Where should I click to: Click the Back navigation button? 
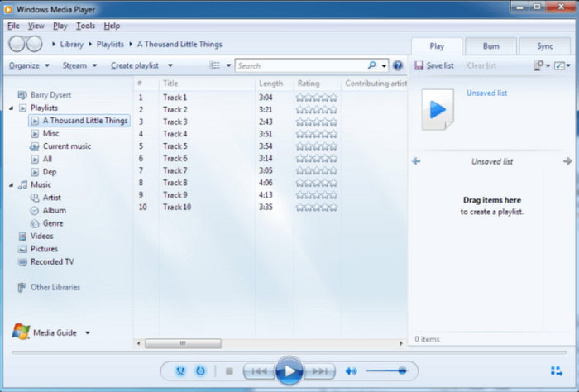click(17, 45)
